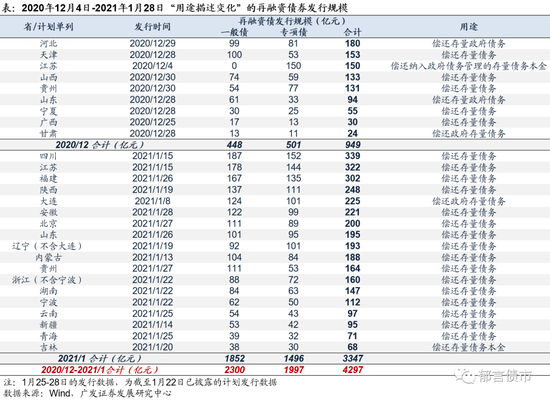Image resolution: width=550 pixels, height=400 pixels.
Task: Select the 大连 row name
Action: [x=48, y=201]
